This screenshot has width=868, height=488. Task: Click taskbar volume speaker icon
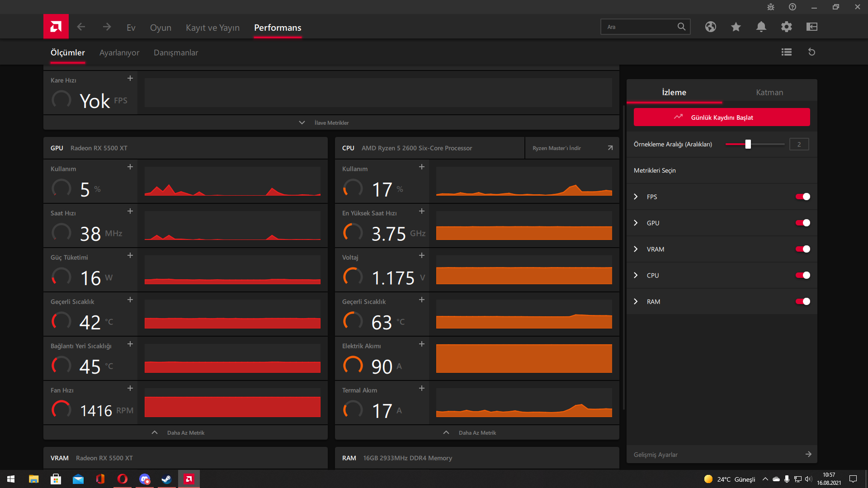tap(808, 479)
